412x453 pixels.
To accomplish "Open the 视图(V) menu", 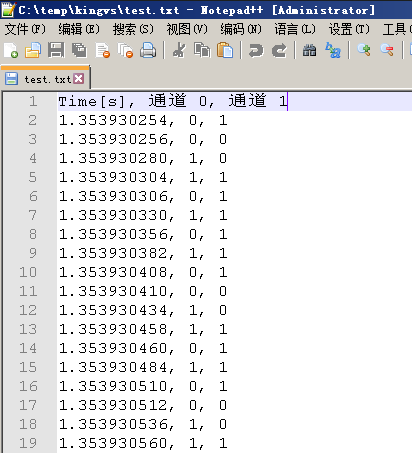I will click(187, 29).
